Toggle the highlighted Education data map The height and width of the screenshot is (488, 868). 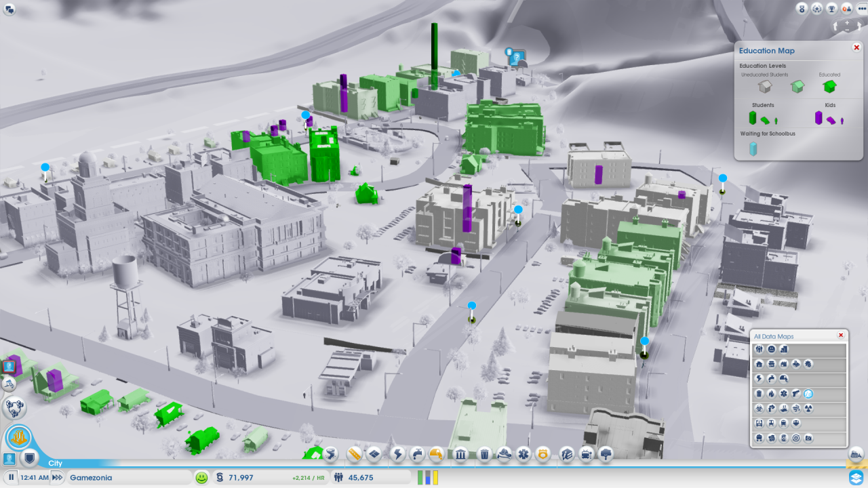pos(808,394)
